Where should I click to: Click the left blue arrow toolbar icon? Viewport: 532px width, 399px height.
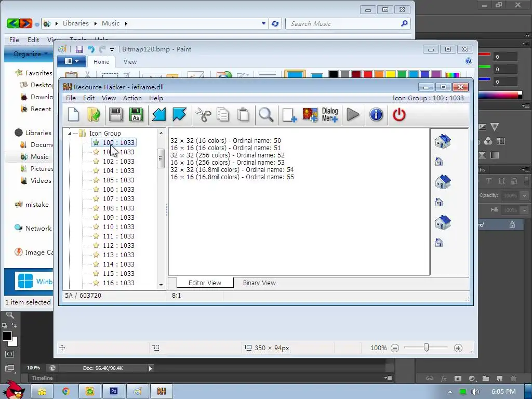[x=158, y=114]
